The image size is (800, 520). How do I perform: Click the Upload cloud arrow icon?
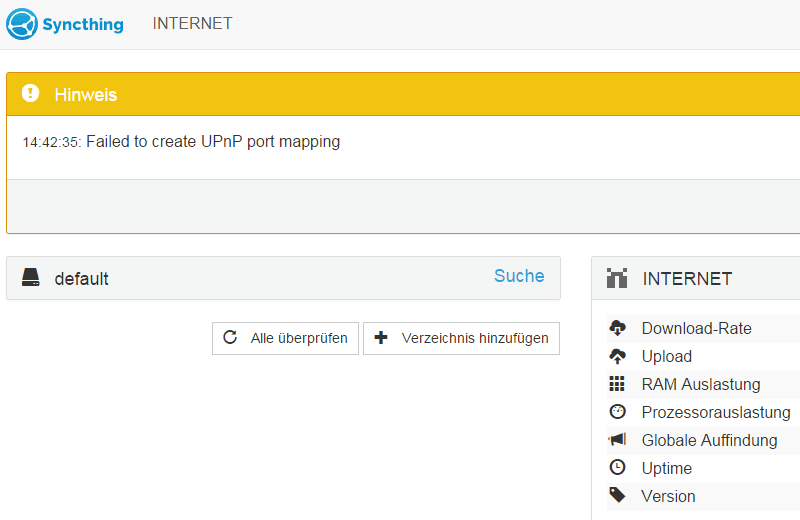[617, 356]
